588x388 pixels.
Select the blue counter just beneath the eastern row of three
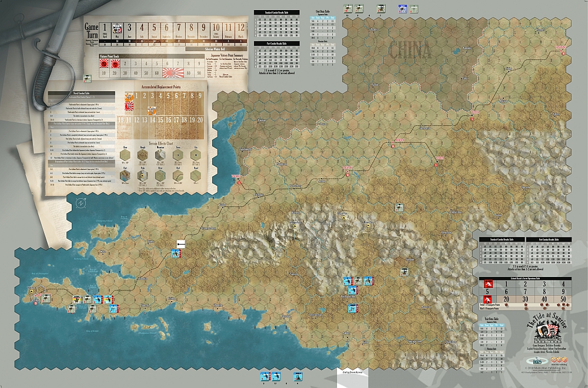pos(352,290)
